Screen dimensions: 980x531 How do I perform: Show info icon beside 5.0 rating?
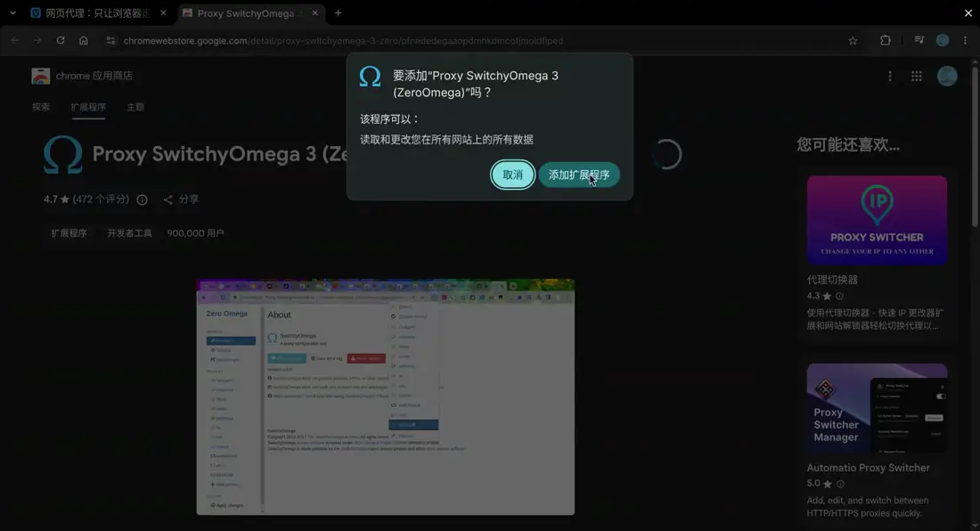[x=840, y=484]
